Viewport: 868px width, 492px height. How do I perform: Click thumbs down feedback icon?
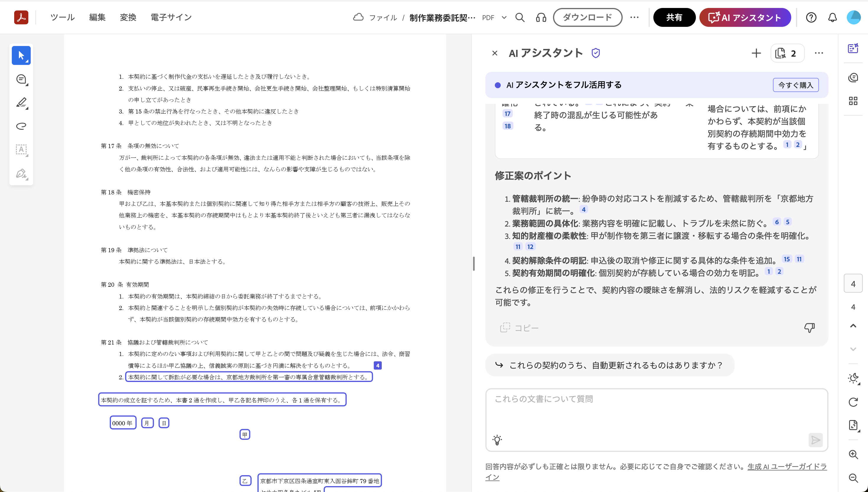(x=809, y=327)
